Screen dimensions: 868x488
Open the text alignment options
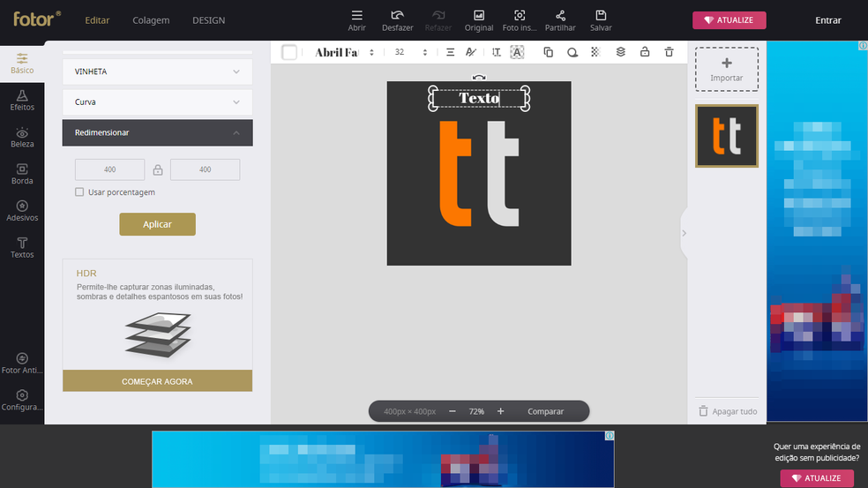[x=450, y=52]
